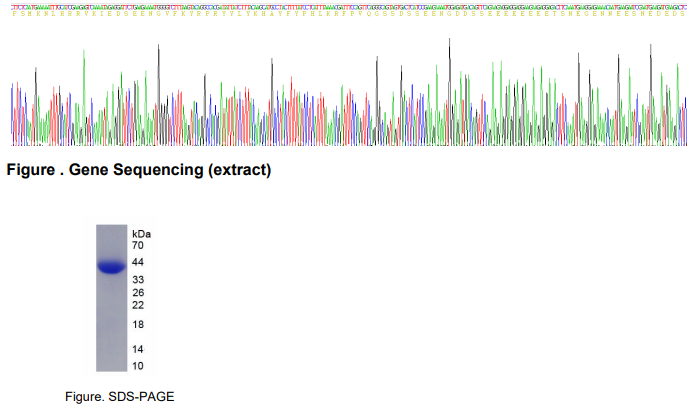Click the "kDa" unit label
This screenshot has width=694, height=412.
tap(141, 234)
